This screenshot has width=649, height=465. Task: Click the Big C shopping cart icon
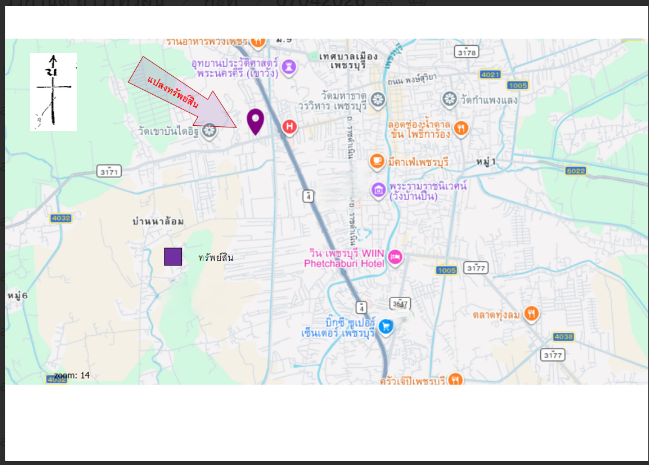pos(386,327)
